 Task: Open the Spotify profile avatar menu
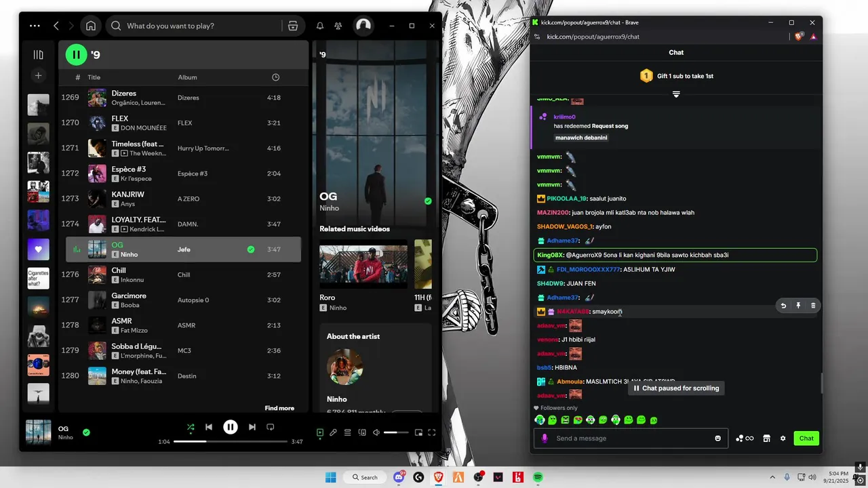click(x=363, y=26)
